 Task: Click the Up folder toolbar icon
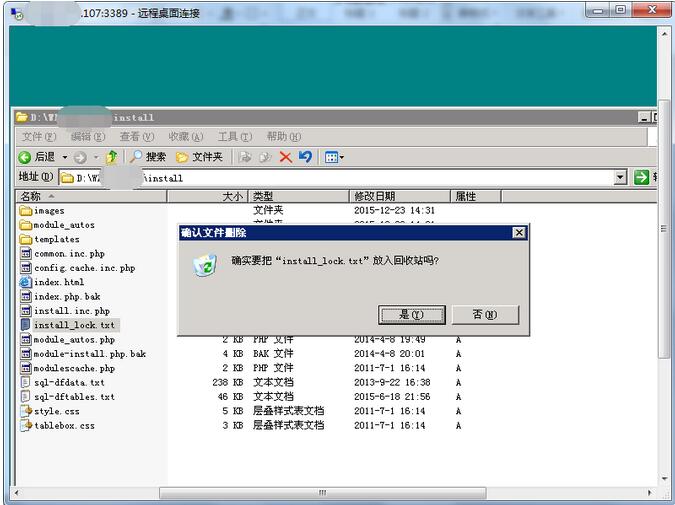[112, 157]
